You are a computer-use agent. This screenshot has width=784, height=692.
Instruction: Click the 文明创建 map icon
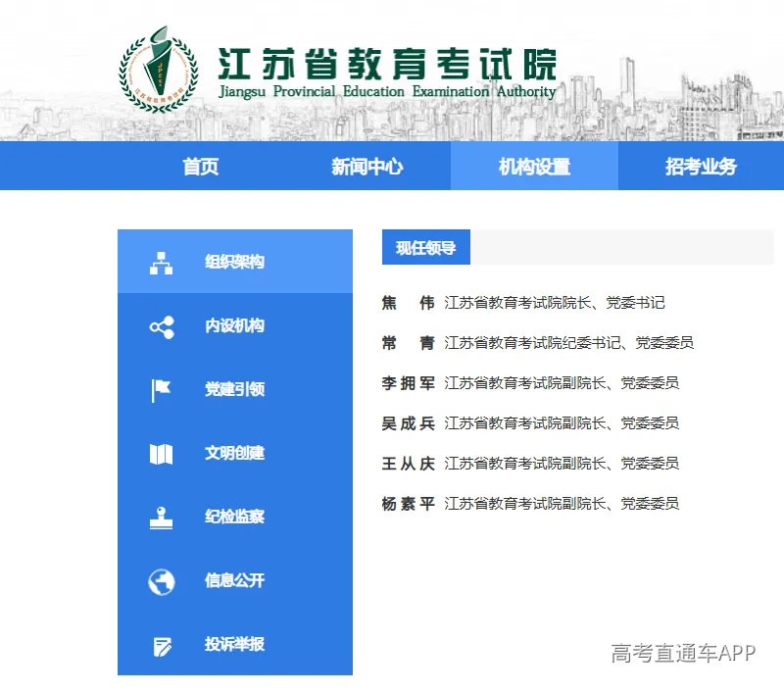[161, 454]
